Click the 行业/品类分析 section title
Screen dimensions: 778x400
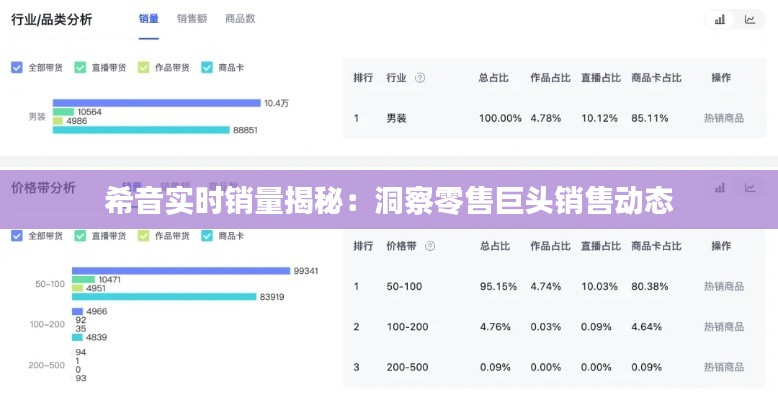click(x=52, y=19)
